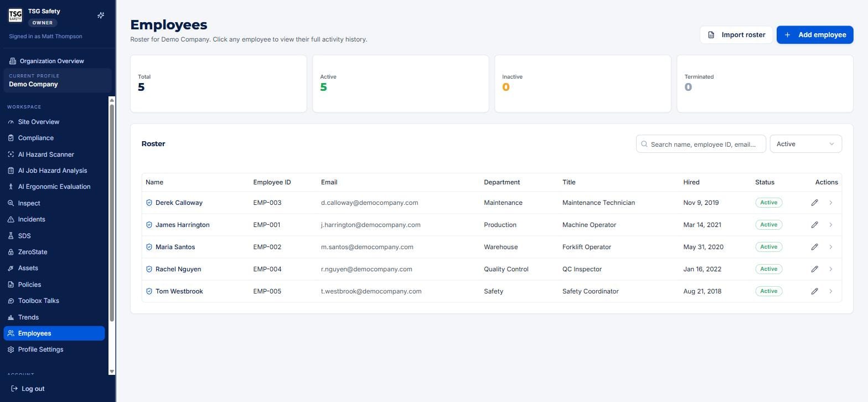This screenshot has width=868, height=402.
Task: Focus the roster search field
Action: (701, 144)
